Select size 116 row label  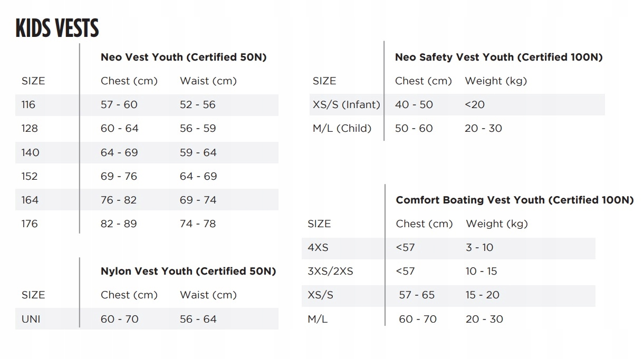(x=28, y=104)
